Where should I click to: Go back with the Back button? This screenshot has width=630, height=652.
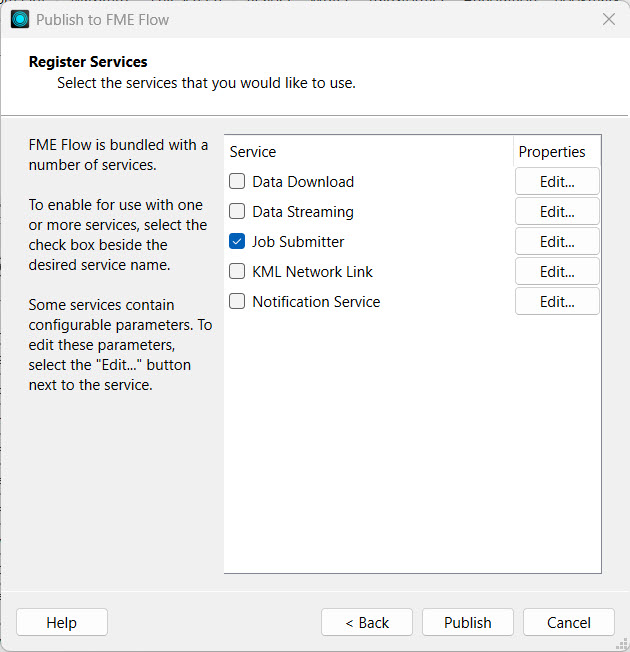point(367,623)
